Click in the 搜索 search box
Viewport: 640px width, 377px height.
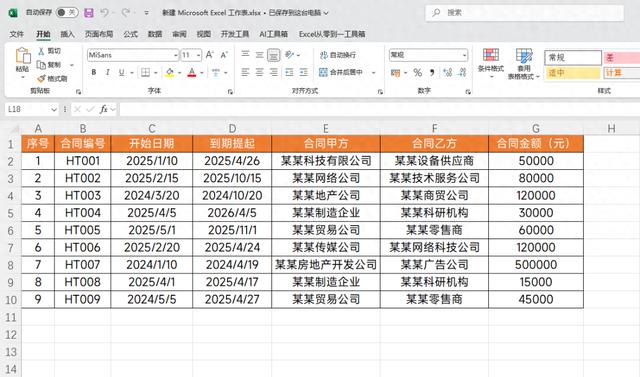point(524,13)
